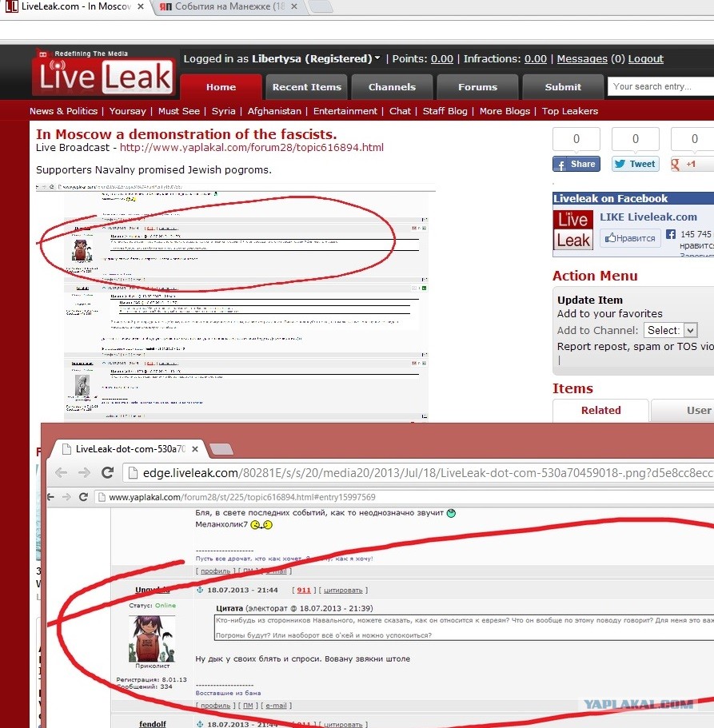Click профиль link under Восставшие из бана

click(x=215, y=706)
